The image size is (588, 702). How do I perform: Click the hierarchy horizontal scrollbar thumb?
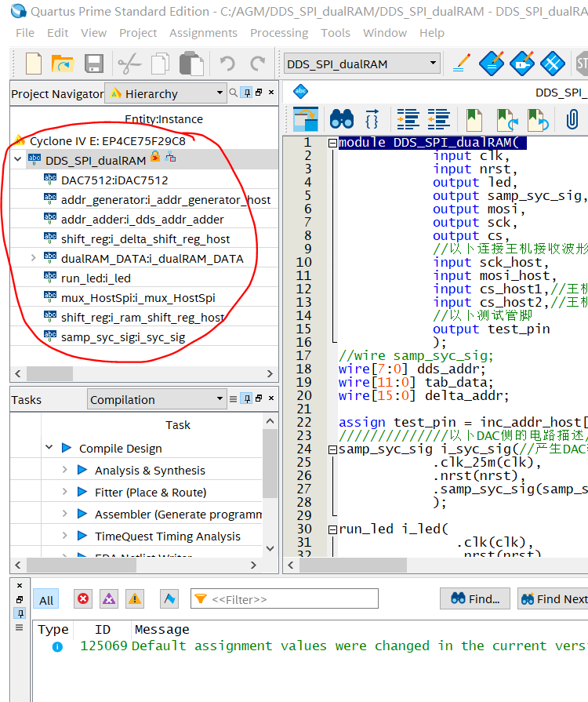click(49, 373)
